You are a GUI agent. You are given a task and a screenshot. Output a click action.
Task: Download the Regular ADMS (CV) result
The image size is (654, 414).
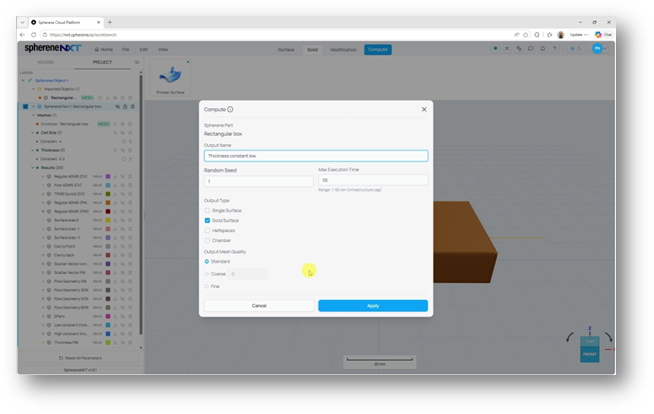[116, 177]
